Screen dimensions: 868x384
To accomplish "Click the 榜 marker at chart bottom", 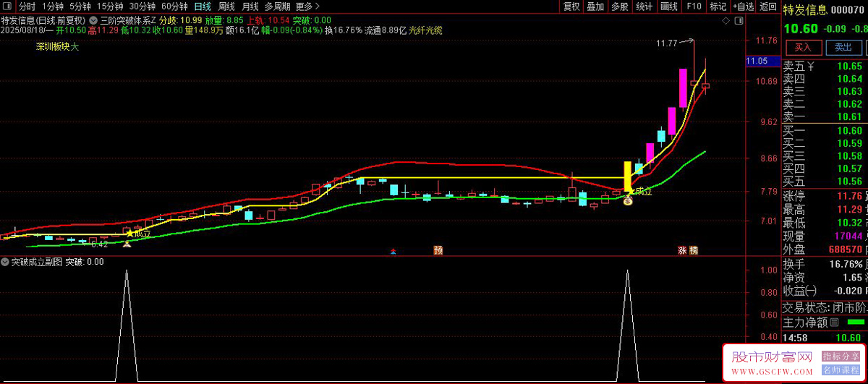I will [x=694, y=250].
